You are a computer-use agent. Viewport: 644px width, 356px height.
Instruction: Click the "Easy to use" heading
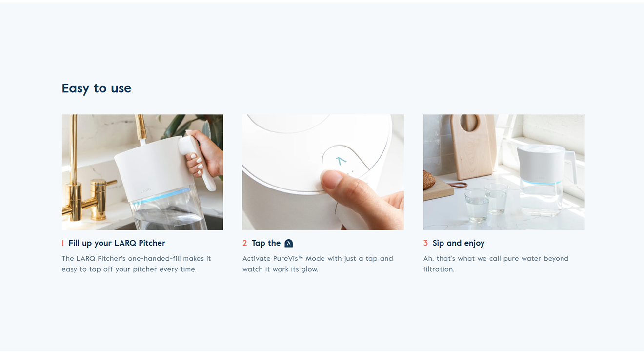(97, 88)
